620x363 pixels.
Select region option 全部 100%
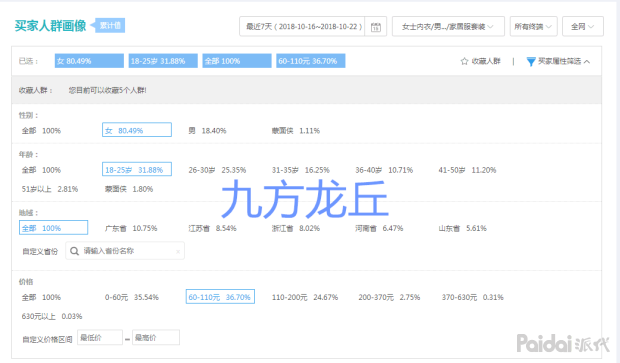pos(53,228)
